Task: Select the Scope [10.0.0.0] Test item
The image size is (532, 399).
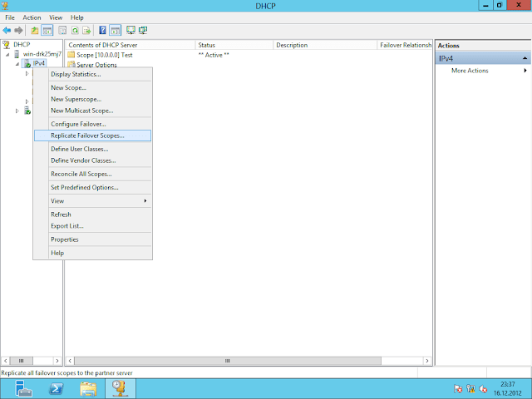Action: click(x=104, y=55)
